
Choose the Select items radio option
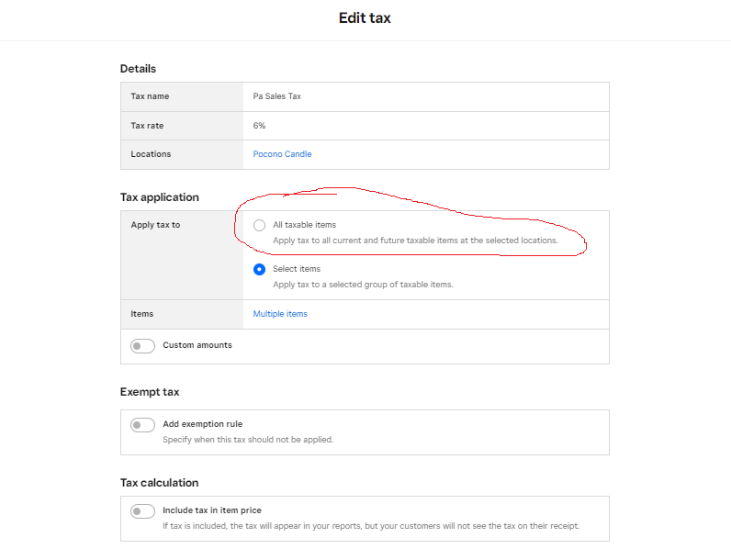260,269
